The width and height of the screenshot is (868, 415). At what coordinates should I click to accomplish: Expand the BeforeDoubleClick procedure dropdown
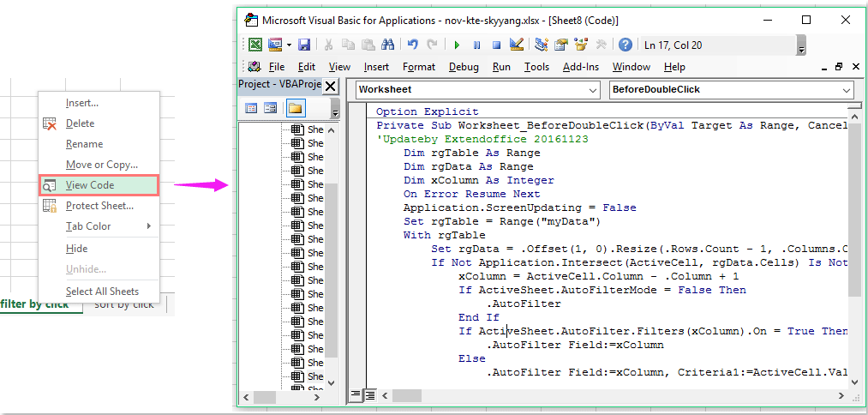coord(847,89)
